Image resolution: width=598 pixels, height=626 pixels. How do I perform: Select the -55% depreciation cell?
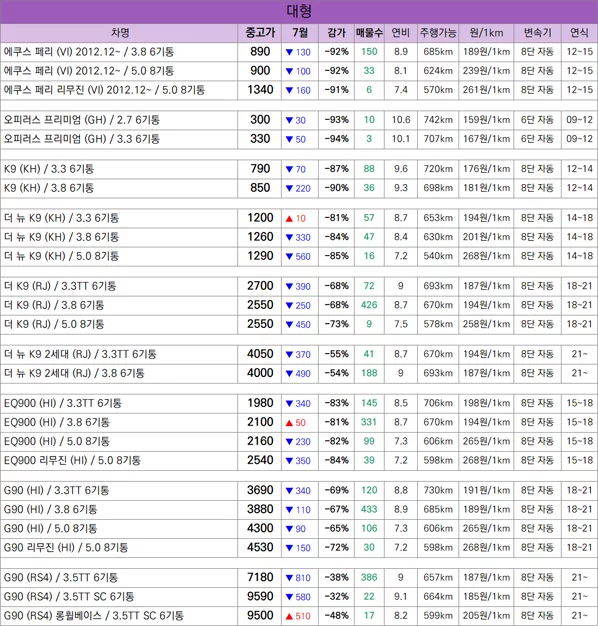[x=337, y=354]
